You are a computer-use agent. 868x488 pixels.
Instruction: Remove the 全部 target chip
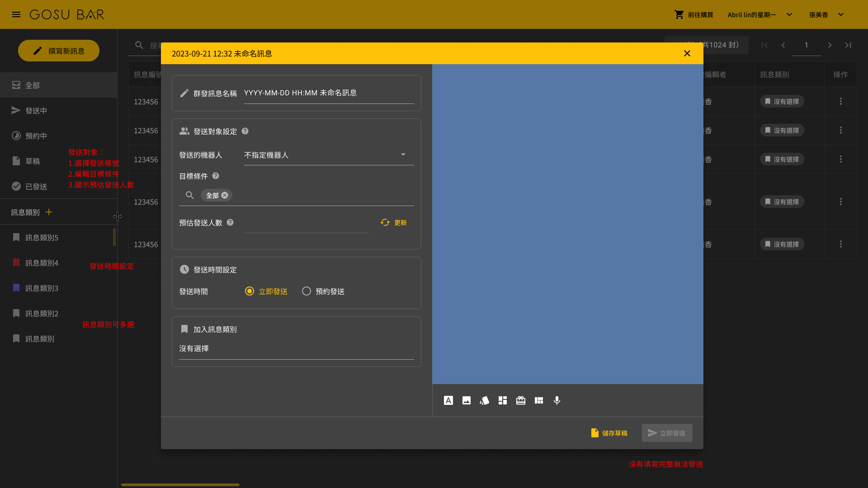click(225, 195)
